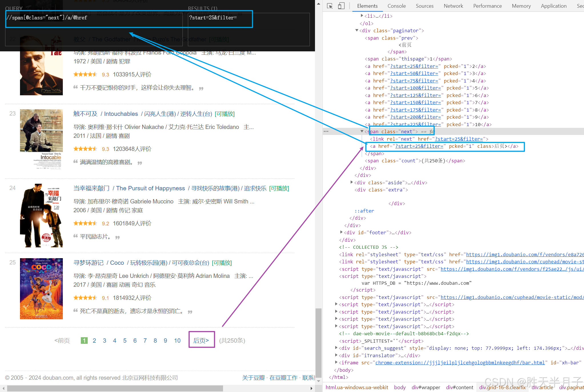Click the page scrollbar down arrow
584x392 pixels.
pos(319,381)
